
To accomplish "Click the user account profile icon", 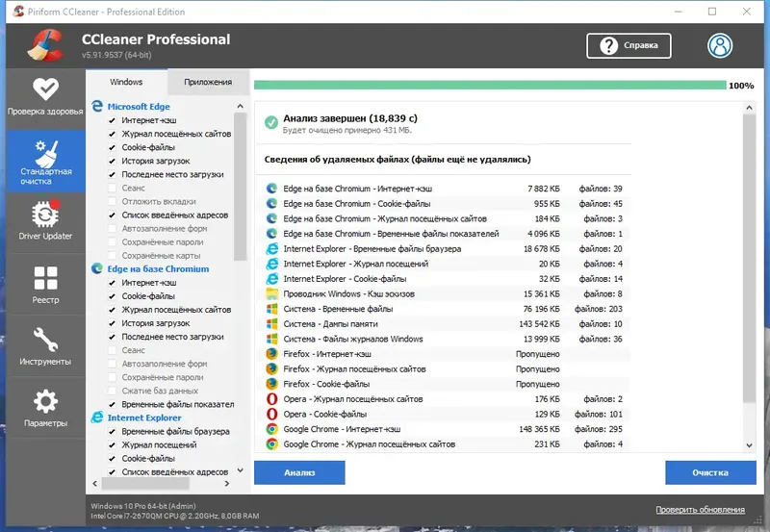I will pyautogui.click(x=720, y=45).
